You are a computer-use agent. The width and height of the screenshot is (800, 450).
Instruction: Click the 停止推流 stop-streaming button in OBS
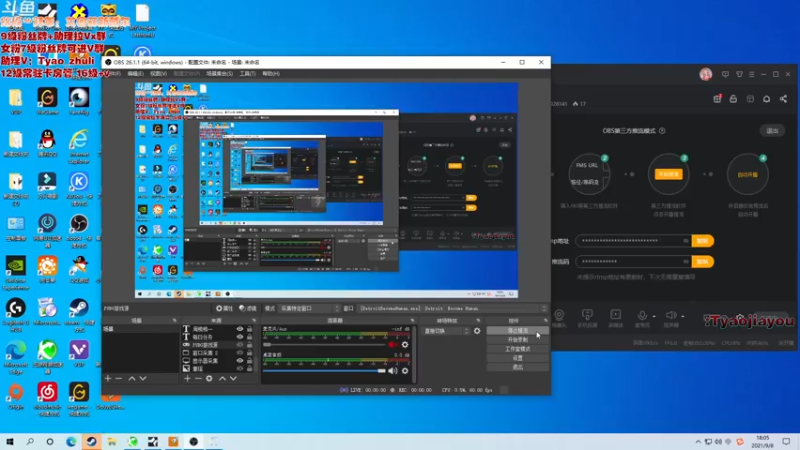[518, 331]
